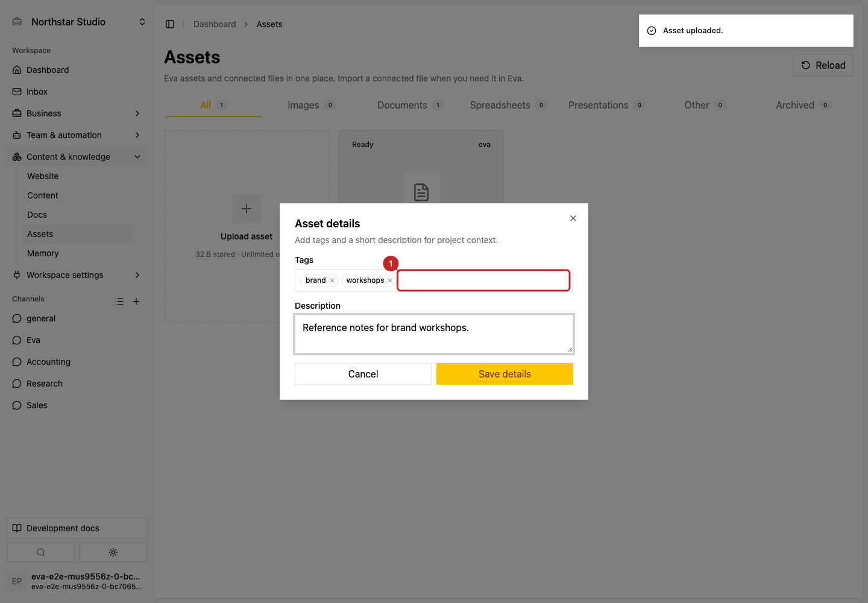Click the Development docs book icon

click(x=17, y=528)
